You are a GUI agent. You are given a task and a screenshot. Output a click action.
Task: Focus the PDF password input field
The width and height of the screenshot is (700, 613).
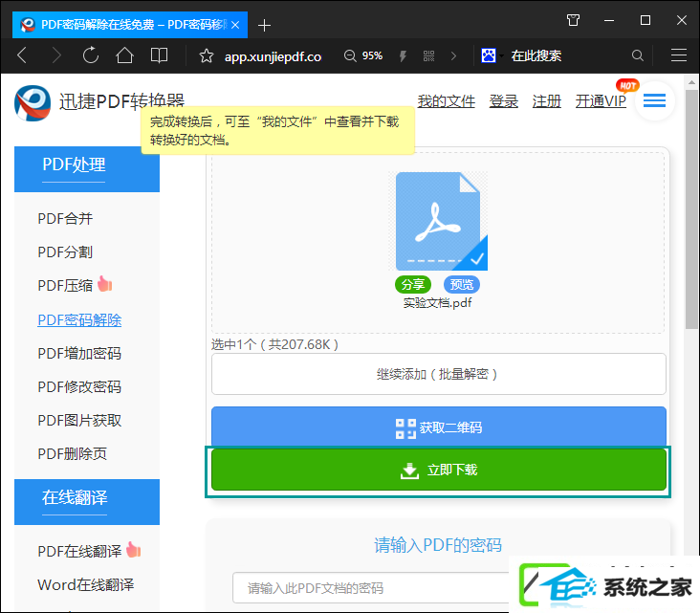[x=370, y=588]
